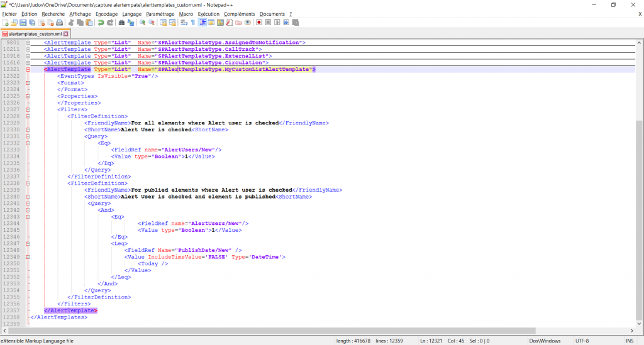Stop macro recording

click(x=268, y=23)
